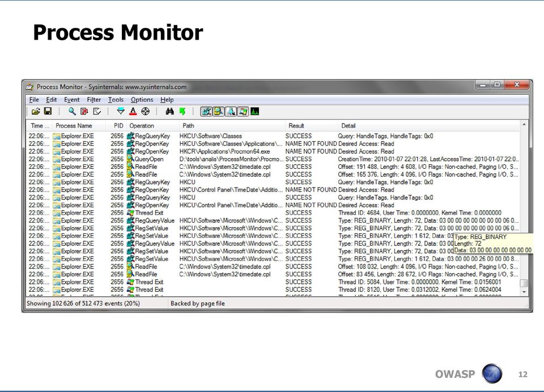
Task: Open the Highlight red A toolbar icon
Action: point(133,112)
